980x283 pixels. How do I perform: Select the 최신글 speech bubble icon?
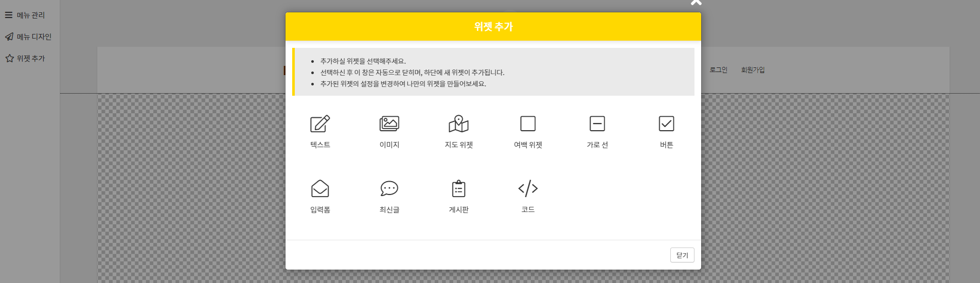click(389, 188)
